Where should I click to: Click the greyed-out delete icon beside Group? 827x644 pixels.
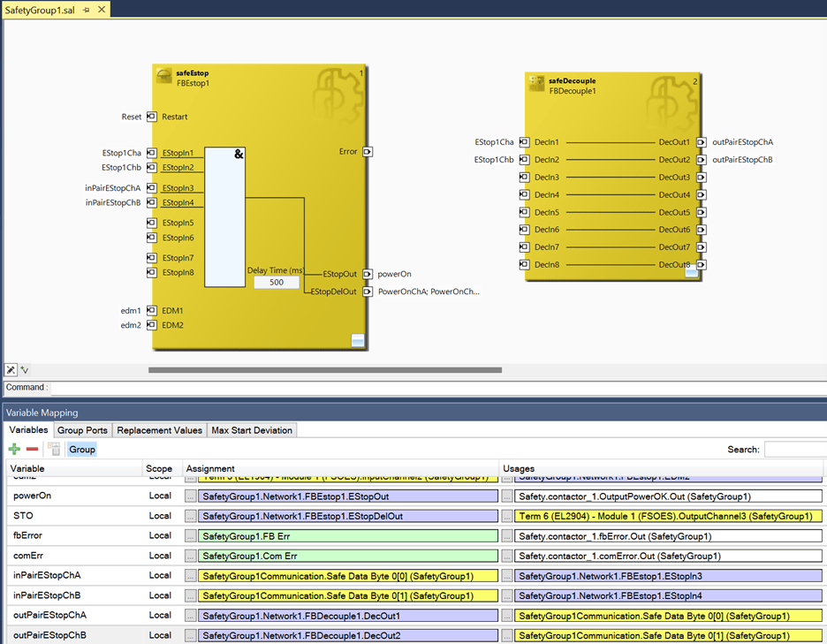click(x=54, y=450)
